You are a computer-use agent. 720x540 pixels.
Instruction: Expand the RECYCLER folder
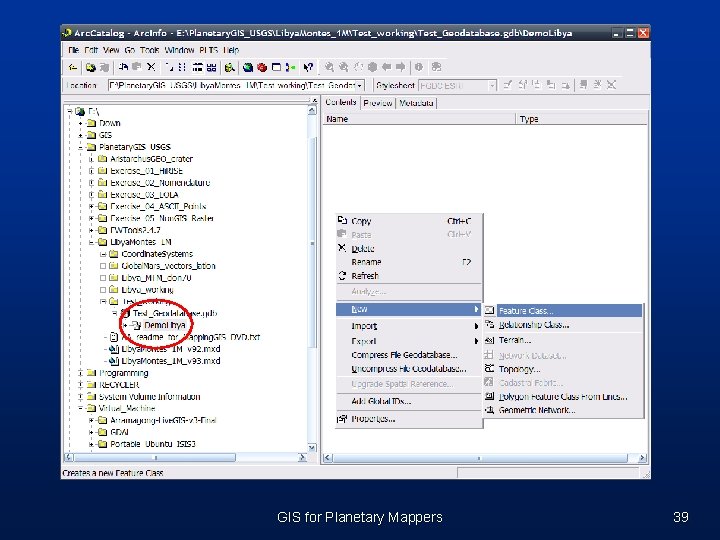pos(80,385)
